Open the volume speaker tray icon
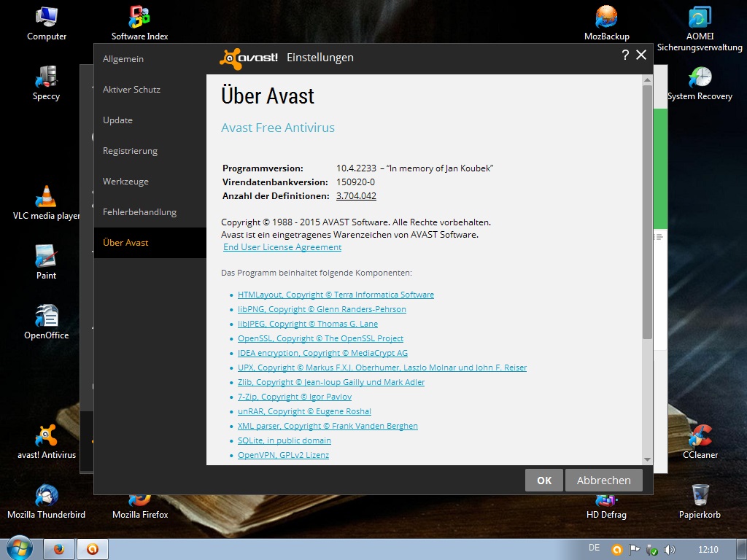The width and height of the screenshot is (747, 560). pos(670,550)
